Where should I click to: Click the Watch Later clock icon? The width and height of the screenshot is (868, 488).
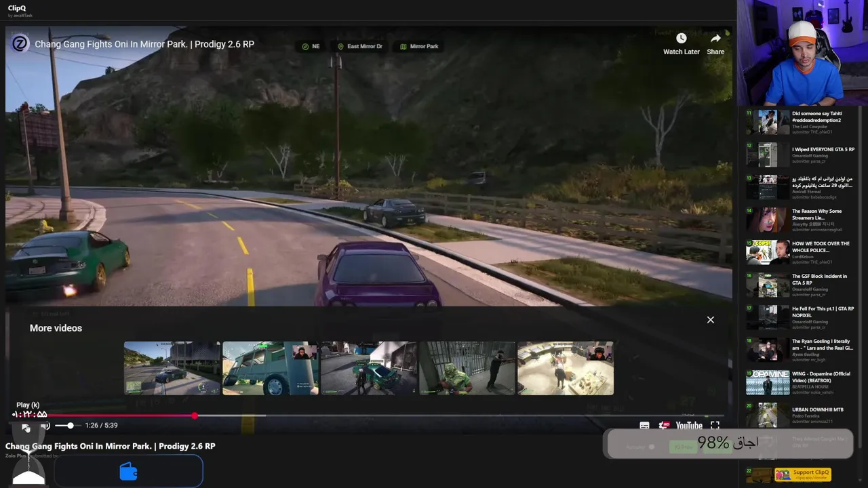(x=681, y=39)
